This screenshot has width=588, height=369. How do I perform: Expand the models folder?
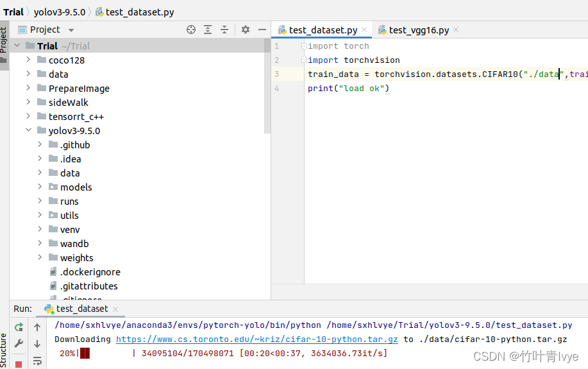click(x=40, y=187)
